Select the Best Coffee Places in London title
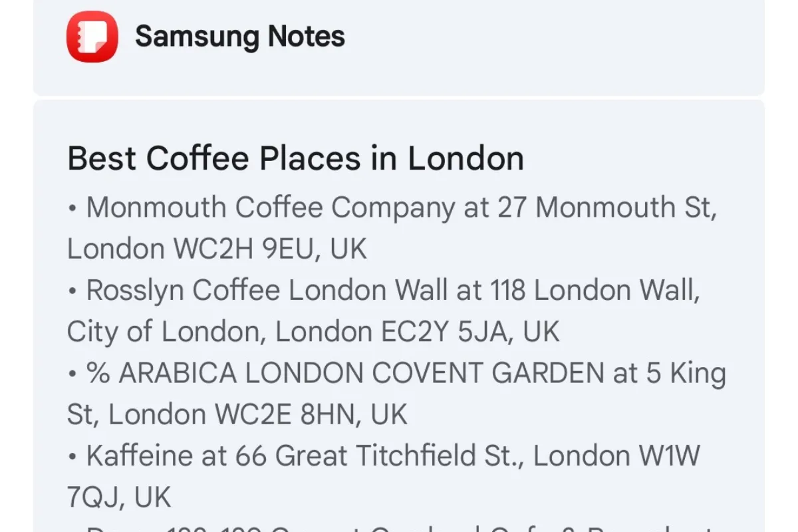Image resolution: width=798 pixels, height=532 pixels. point(296,159)
